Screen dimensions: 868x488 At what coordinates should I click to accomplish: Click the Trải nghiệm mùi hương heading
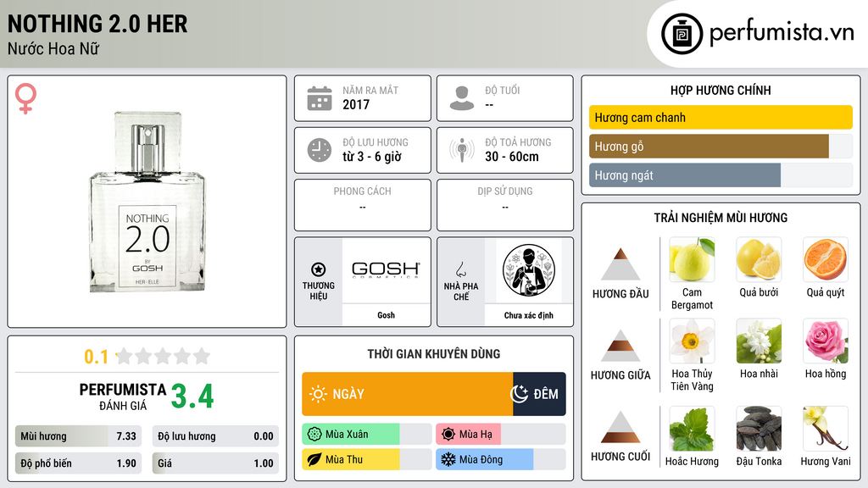(x=721, y=218)
